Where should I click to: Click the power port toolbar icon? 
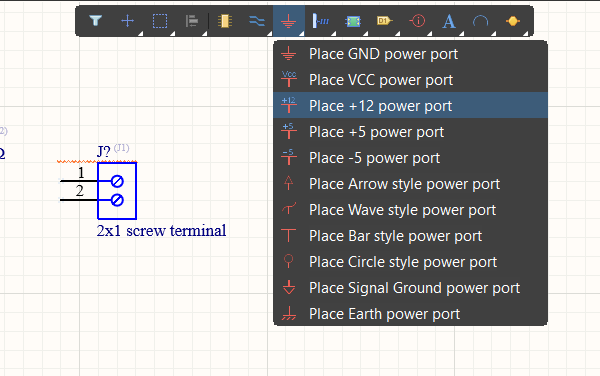tap(289, 21)
